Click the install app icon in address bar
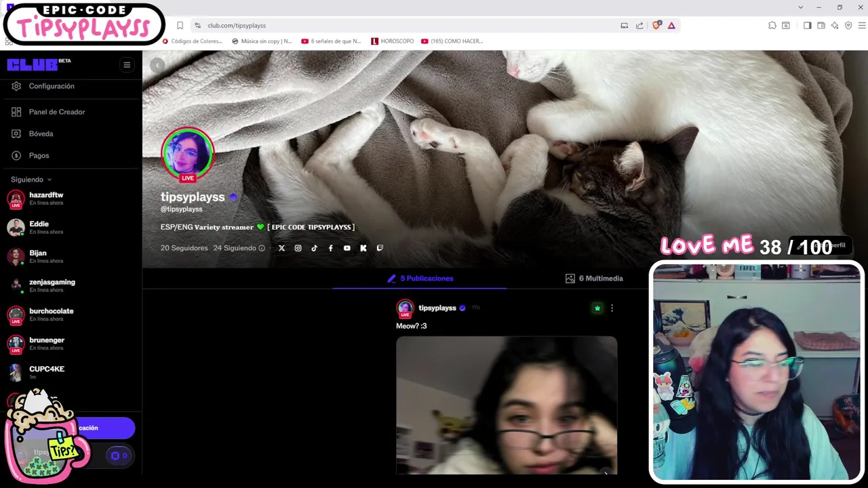Image resolution: width=868 pixels, height=488 pixels. pyautogui.click(x=624, y=26)
